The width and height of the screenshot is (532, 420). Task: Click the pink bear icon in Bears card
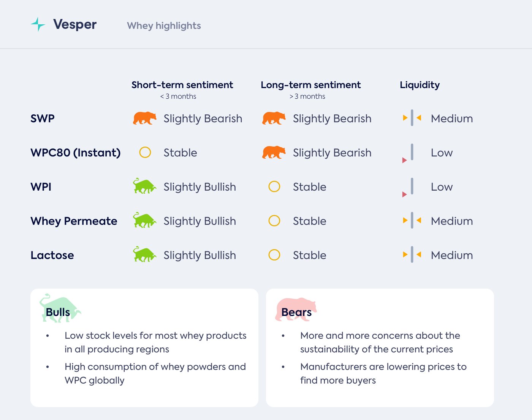[296, 309]
